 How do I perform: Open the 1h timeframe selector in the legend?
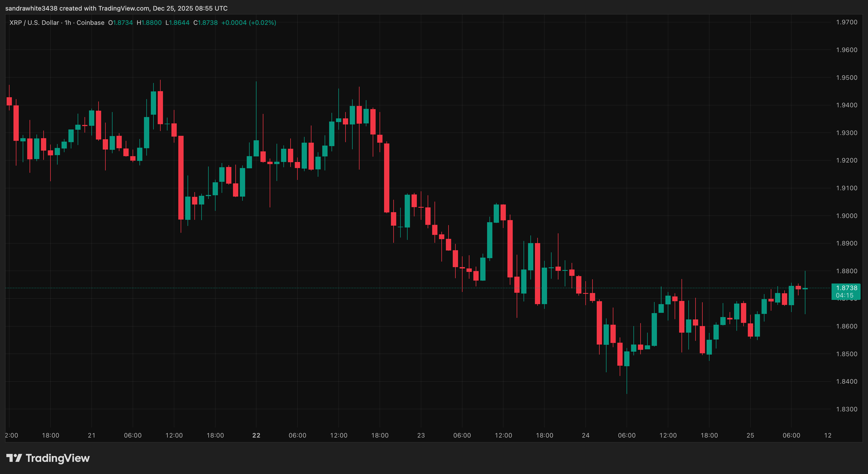67,22
